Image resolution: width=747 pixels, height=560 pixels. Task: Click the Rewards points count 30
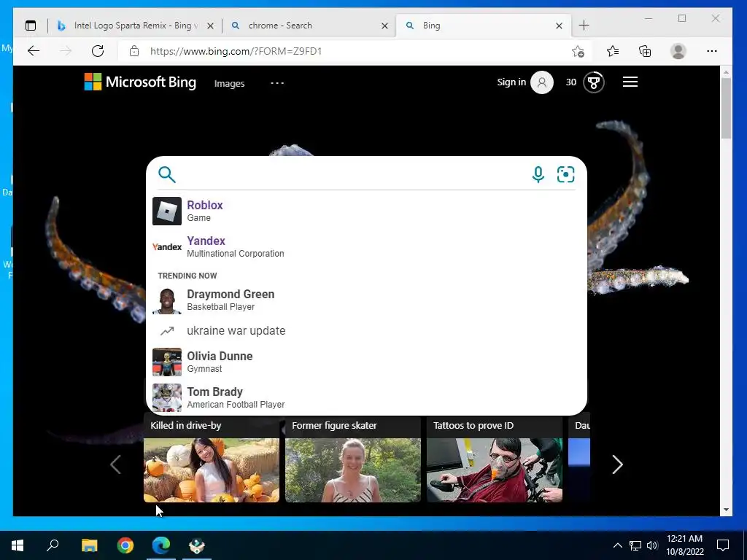click(x=570, y=82)
